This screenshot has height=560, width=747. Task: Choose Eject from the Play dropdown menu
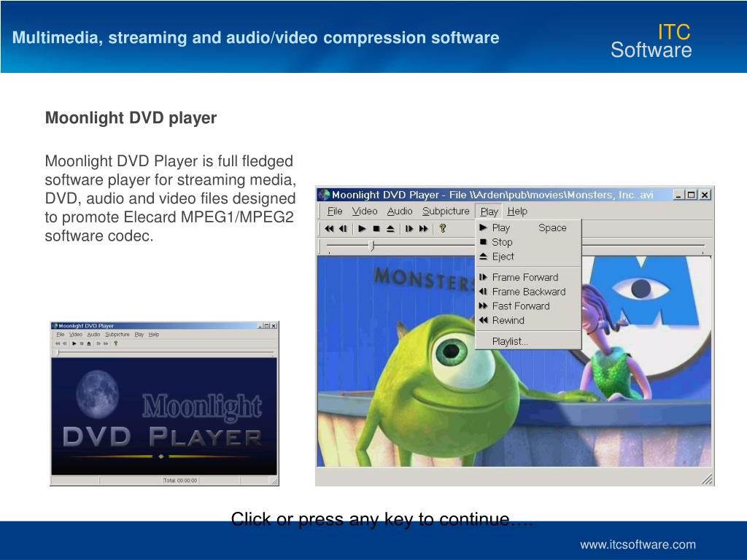click(x=528, y=256)
